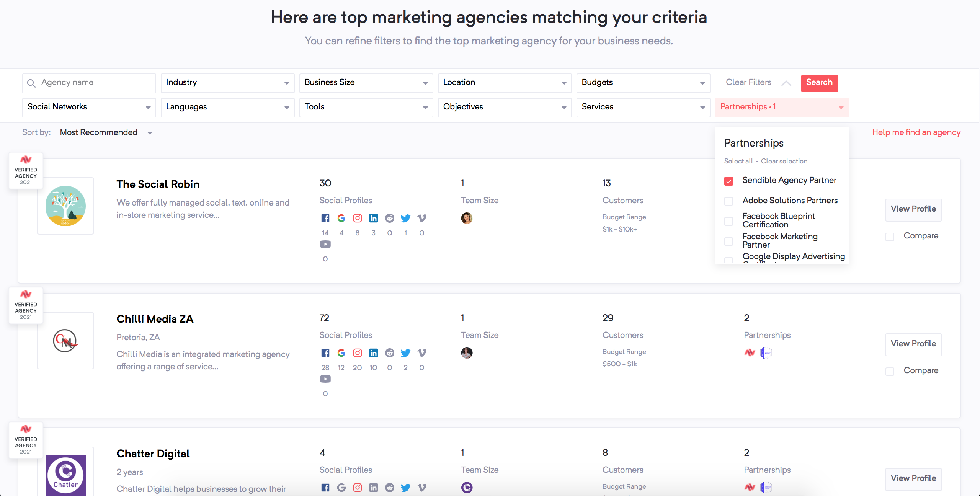The width and height of the screenshot is (980, 496).
Task: Click the team member avatar for The Social Robin
Action: point(467,218)
